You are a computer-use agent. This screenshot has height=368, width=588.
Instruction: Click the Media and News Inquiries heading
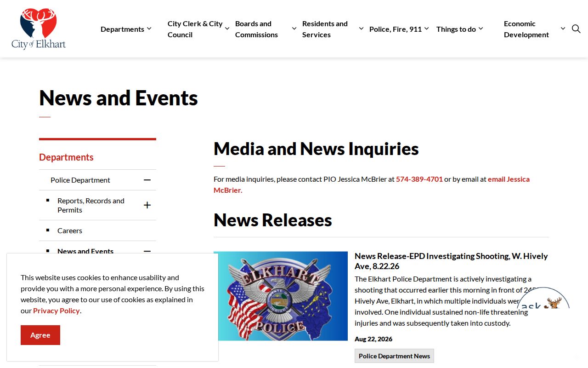316,149
